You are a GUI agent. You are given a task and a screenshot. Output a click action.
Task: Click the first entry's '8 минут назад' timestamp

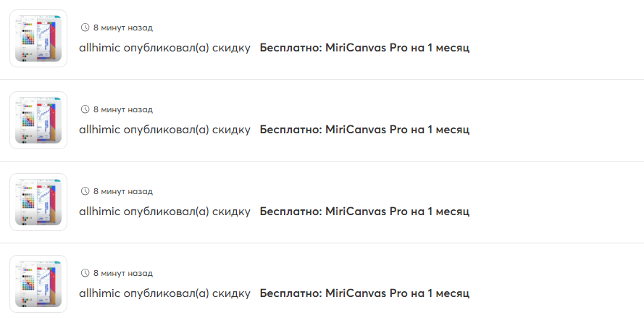[x=122, y=28]
